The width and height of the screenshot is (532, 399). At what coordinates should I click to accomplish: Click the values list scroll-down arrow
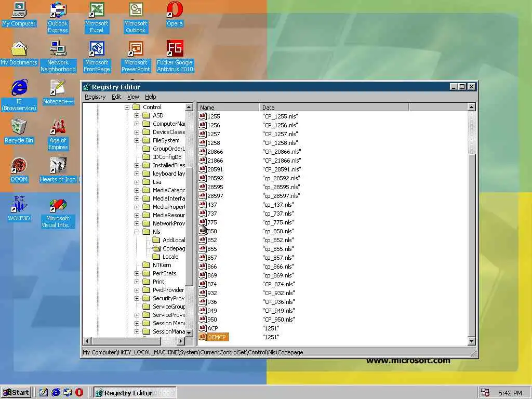point(471,341)
